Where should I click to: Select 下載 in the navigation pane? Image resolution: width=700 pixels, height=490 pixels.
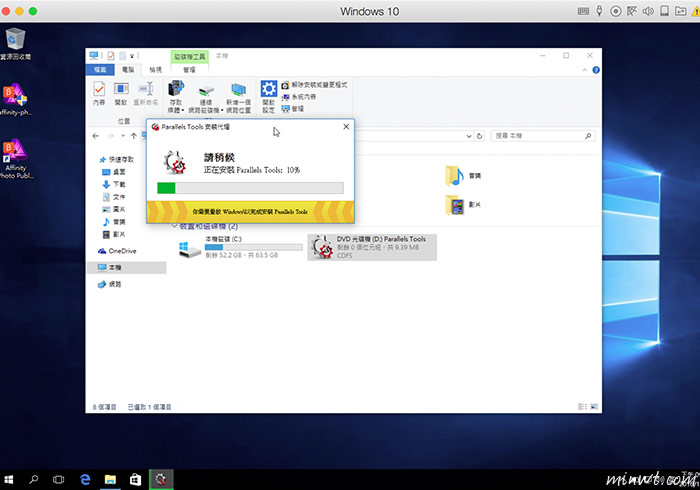114,184
